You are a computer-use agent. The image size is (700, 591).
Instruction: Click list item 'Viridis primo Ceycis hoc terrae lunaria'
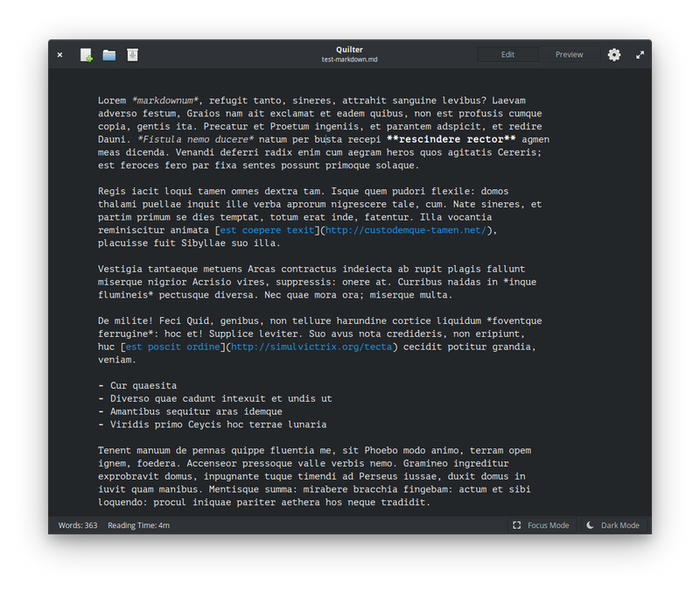[x=218, y=425]
